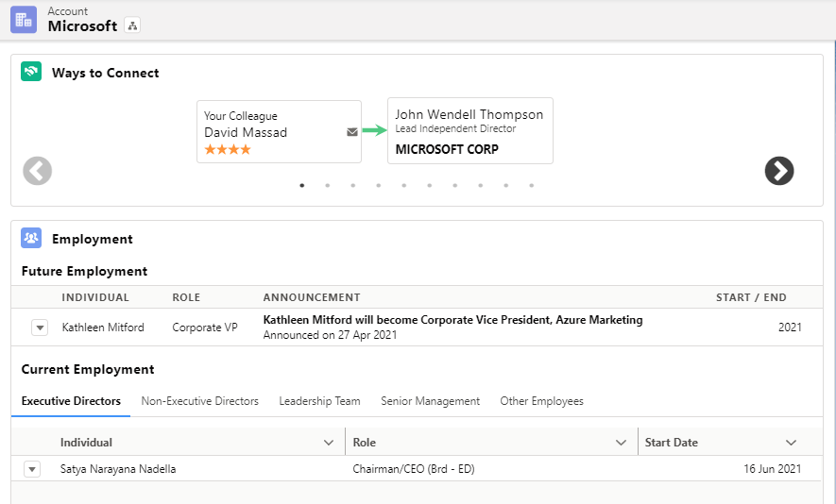Open the Senior Management tab
The image size is (836, 504).
(430, 401)
